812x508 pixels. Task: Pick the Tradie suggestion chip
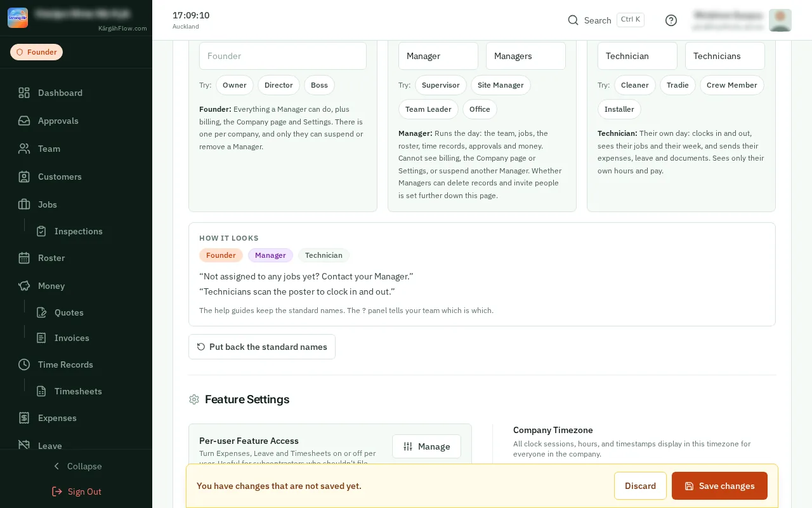[678, 85]
